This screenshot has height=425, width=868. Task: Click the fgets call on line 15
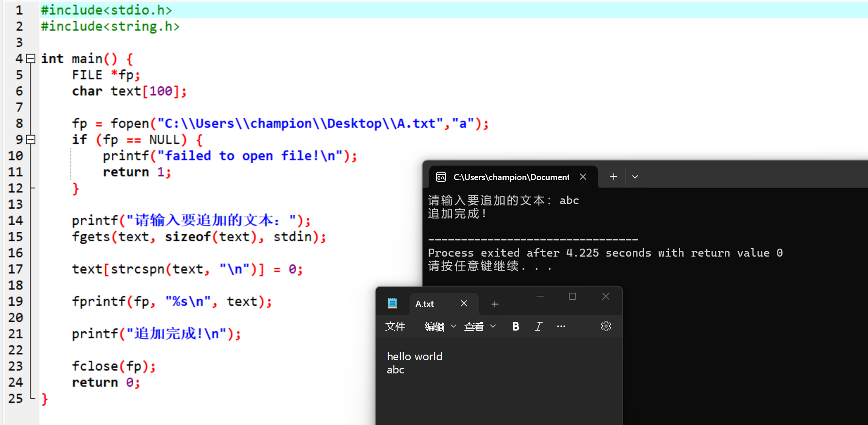pyautogui.click(x=199, y=237)
